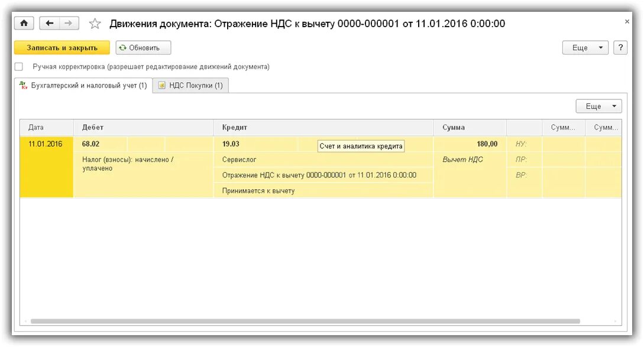Navigate back with the left arrow
644x347 pixels.
coord(50,24)
